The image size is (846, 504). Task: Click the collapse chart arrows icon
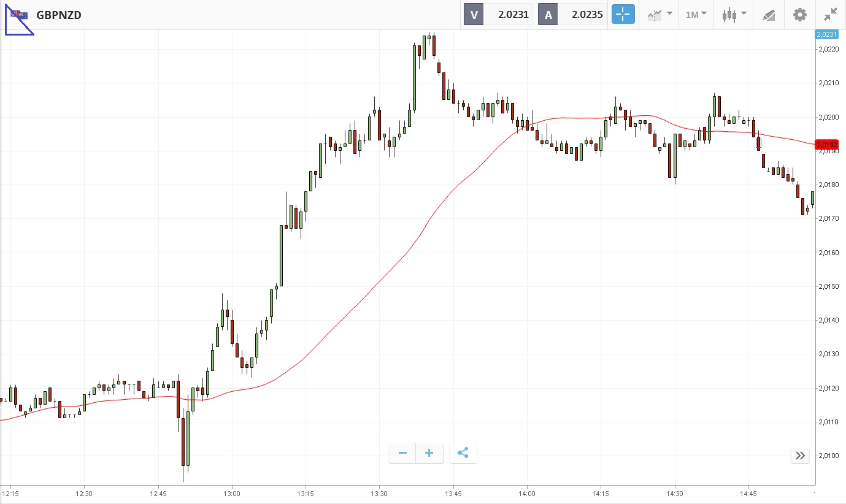tap(831, 15)
